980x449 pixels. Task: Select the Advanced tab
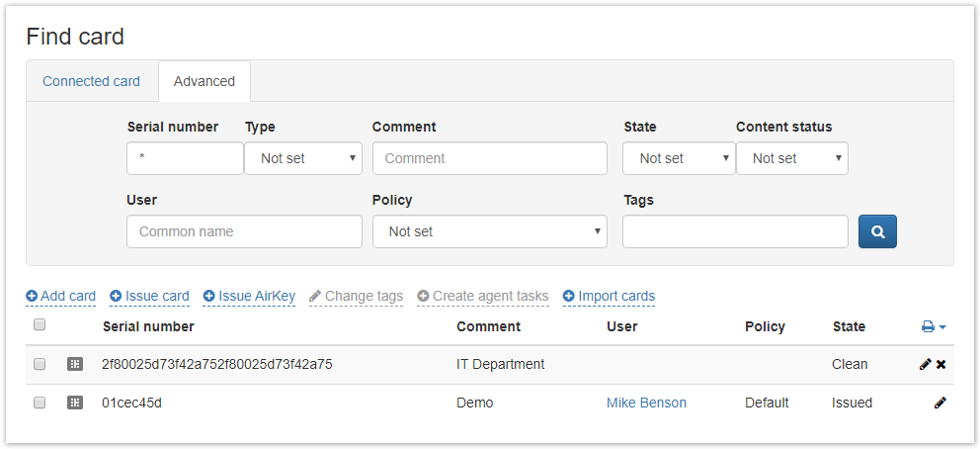click(204, 81)
